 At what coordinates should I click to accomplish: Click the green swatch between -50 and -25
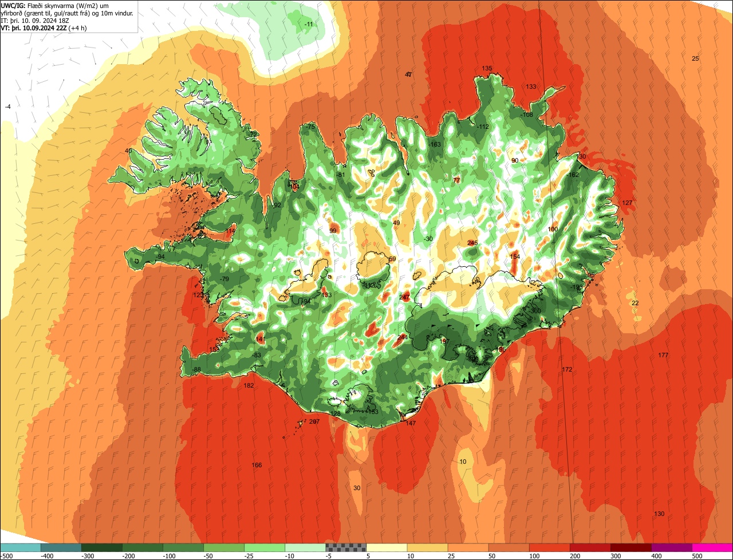coord(224,547)
